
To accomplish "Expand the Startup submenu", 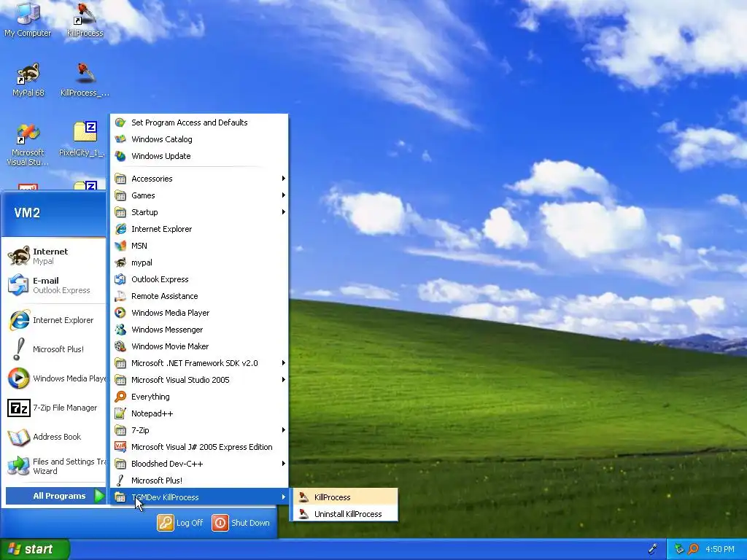I will click(199, 212).
